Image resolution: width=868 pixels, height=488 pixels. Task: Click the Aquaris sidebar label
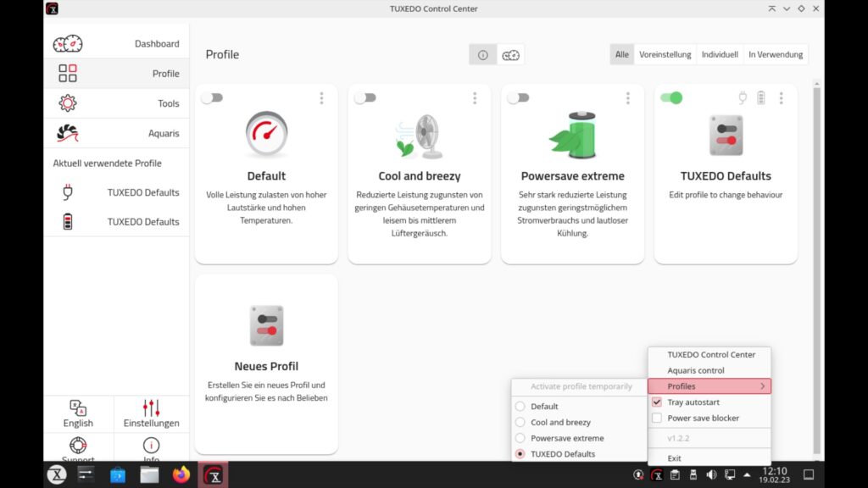(x=164, y=133)
